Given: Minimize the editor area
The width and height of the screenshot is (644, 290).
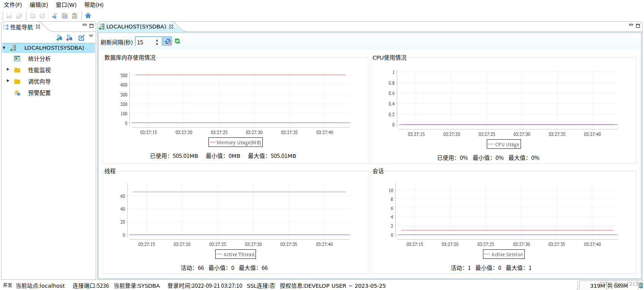Looking at the screenshot, I should pos(631,25).
